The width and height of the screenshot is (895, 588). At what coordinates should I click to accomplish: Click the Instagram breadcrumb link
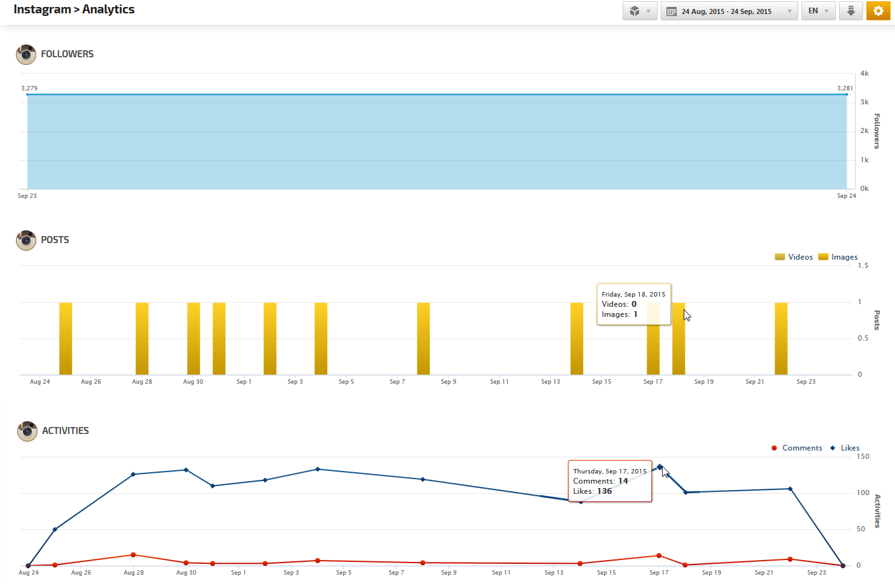42,10
